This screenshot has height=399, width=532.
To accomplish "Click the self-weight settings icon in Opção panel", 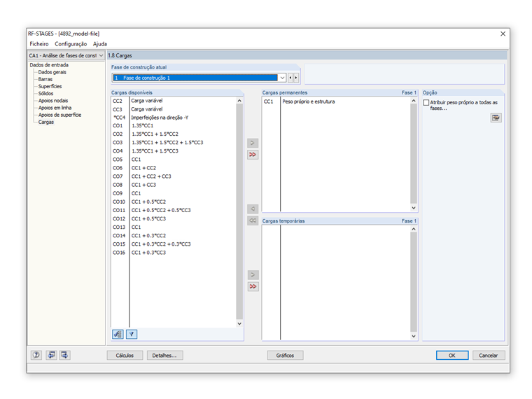I will point(496,118).
